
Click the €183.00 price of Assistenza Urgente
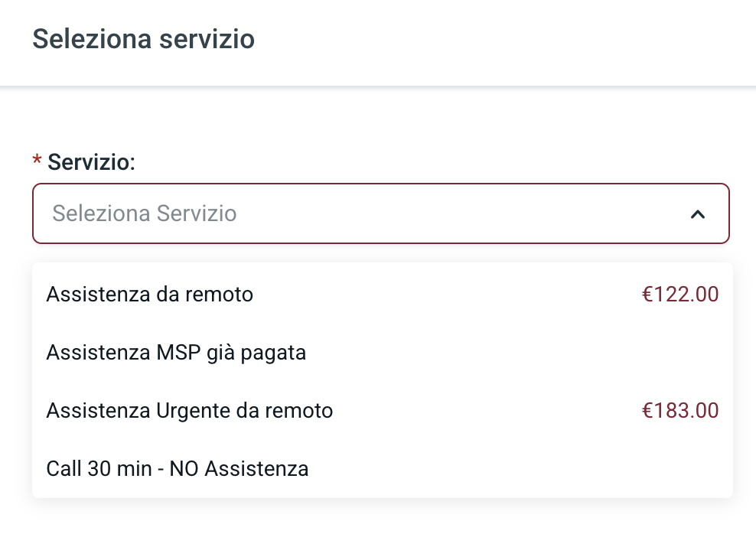pos(680,411)
